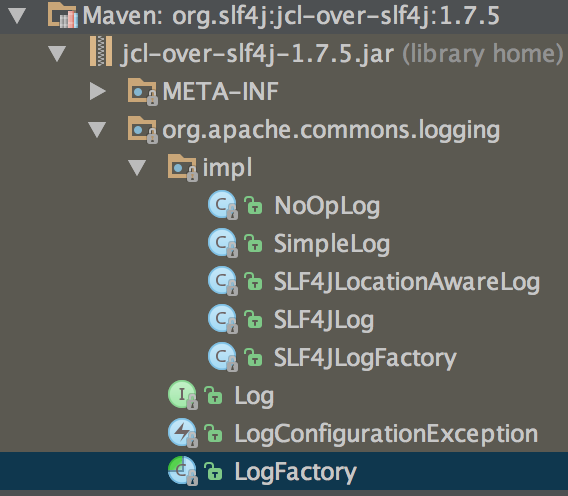568x496 pixels.
Task: Collapse the jcl-over-slf4j-1.7.5.jar node
Action: (x=57, y=54)
